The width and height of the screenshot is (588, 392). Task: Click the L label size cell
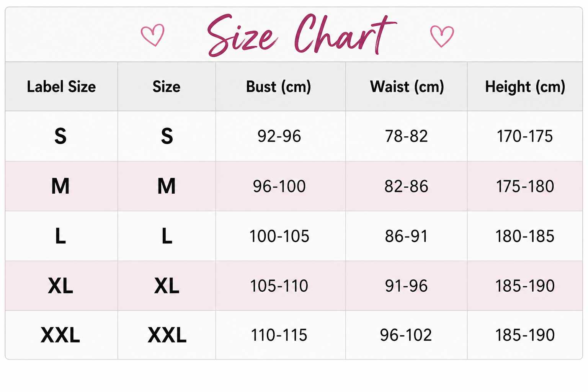[60, 236]
